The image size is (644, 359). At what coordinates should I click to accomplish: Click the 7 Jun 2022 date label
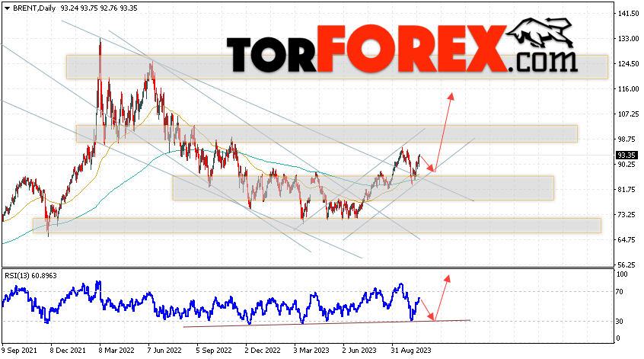(x=165, y=351)
